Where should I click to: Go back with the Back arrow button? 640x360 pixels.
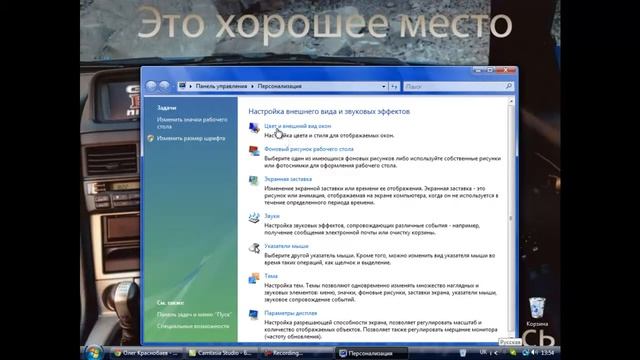click(x=151, y=86)
